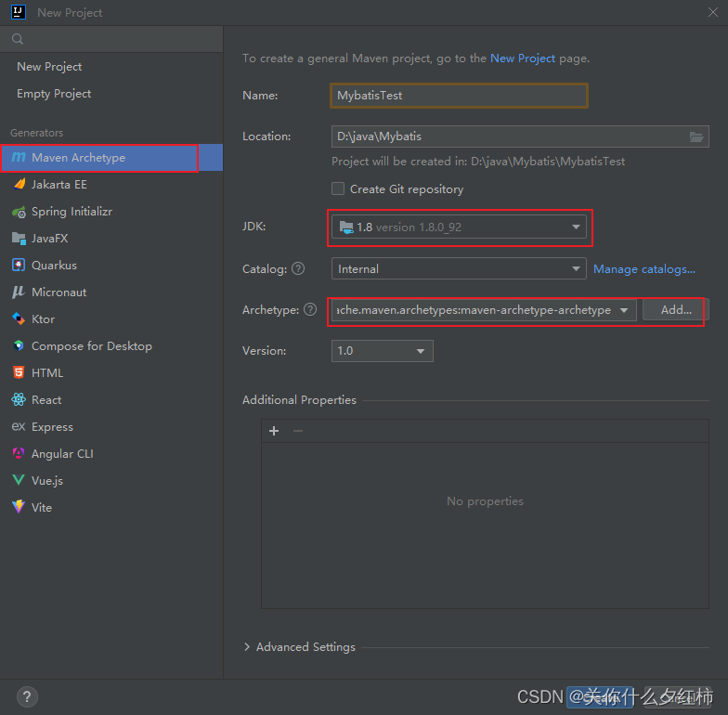728x715 pixels.
Task: Select the Ktor icon
Action: pos(19,319)
